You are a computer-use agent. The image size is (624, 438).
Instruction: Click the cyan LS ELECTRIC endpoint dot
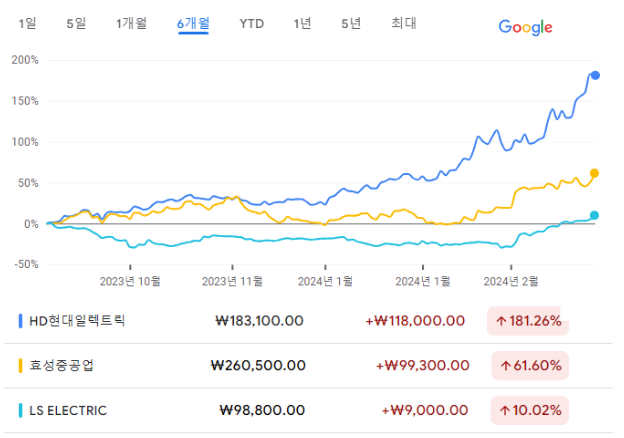click(594, 215)
